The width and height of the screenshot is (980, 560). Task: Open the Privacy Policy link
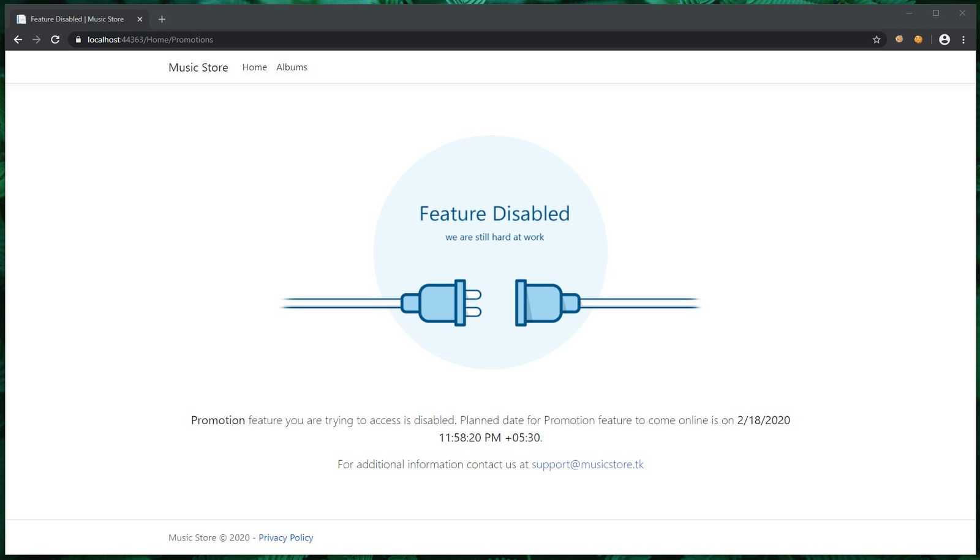(285, 537)
